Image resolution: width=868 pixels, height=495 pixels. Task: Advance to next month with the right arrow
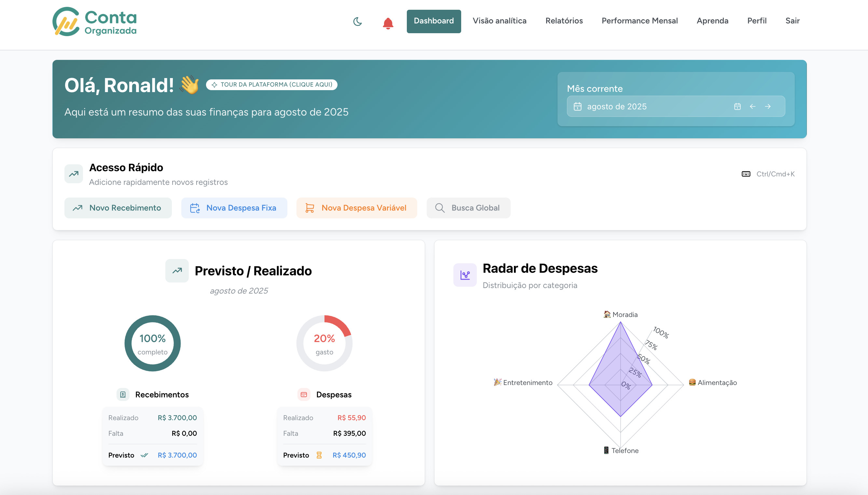pyautogui.click(x=768, y=106)
